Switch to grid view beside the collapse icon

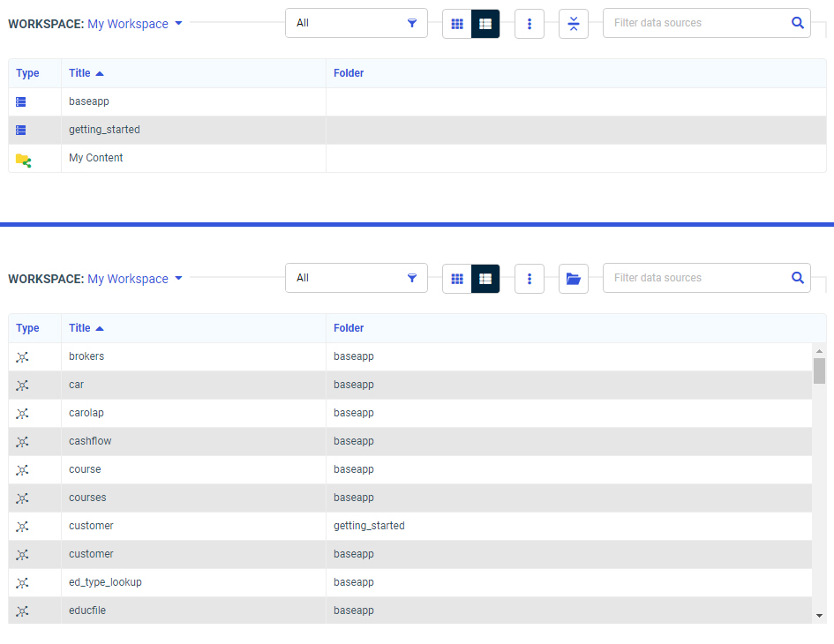click(x=457, y=24)
